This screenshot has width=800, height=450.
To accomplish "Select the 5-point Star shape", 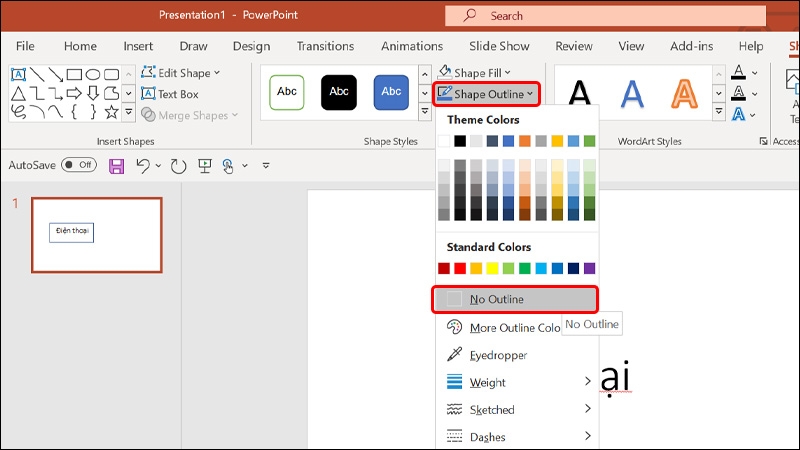I will click(111, 112).
